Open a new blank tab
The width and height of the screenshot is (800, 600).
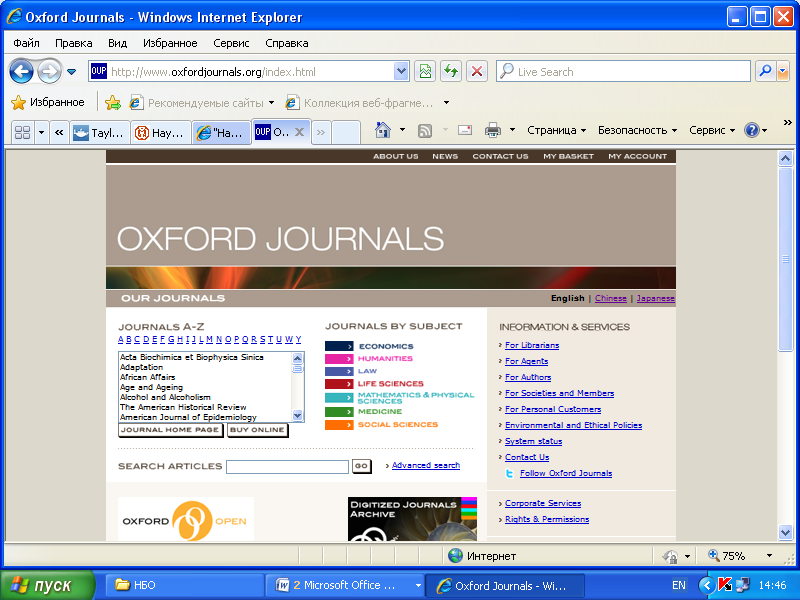(x=346, y=133)
